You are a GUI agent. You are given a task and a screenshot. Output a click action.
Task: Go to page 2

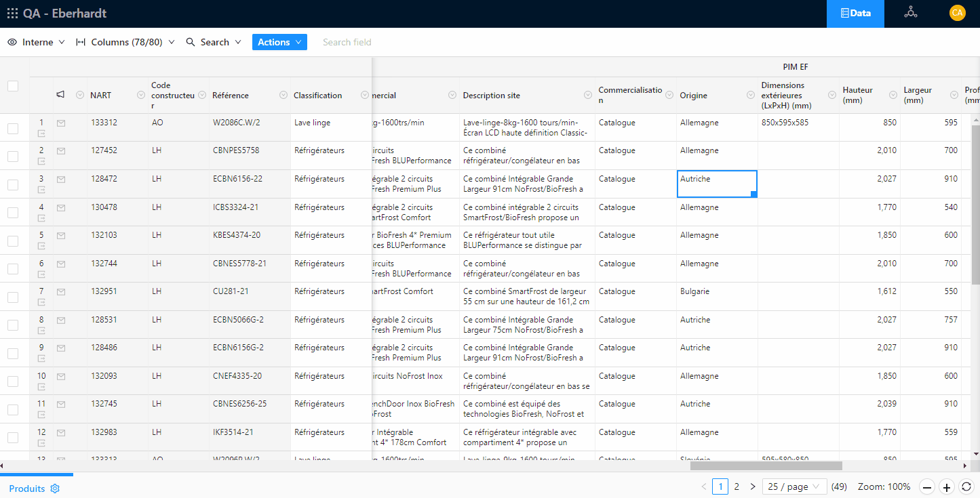[x=737, y=486]
